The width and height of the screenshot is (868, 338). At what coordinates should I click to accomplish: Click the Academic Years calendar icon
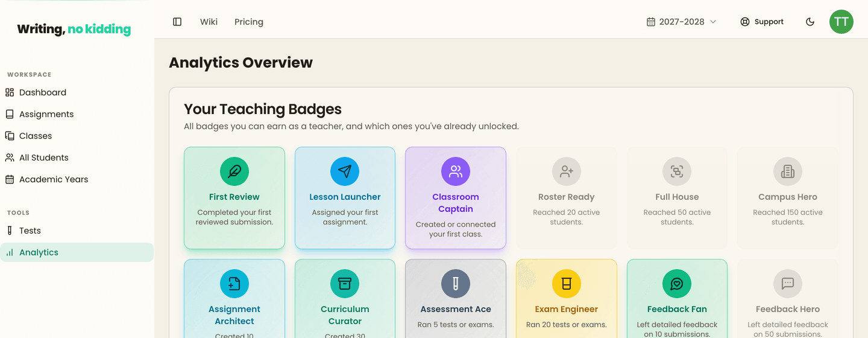[x=10, y=179]
